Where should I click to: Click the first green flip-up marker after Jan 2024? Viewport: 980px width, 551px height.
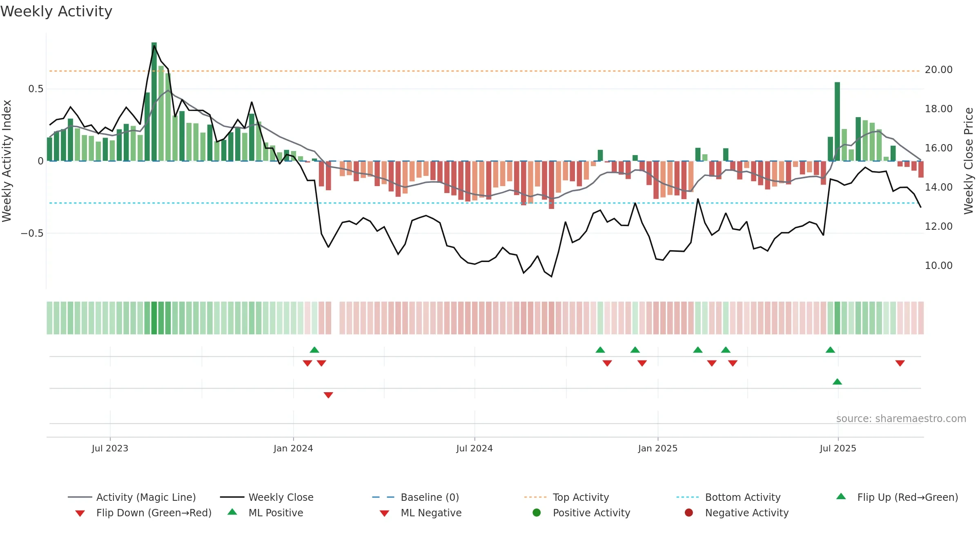314,350
